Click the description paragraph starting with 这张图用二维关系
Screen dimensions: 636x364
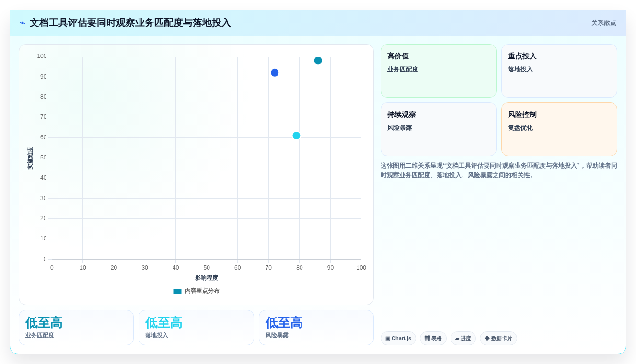[499, 171]
